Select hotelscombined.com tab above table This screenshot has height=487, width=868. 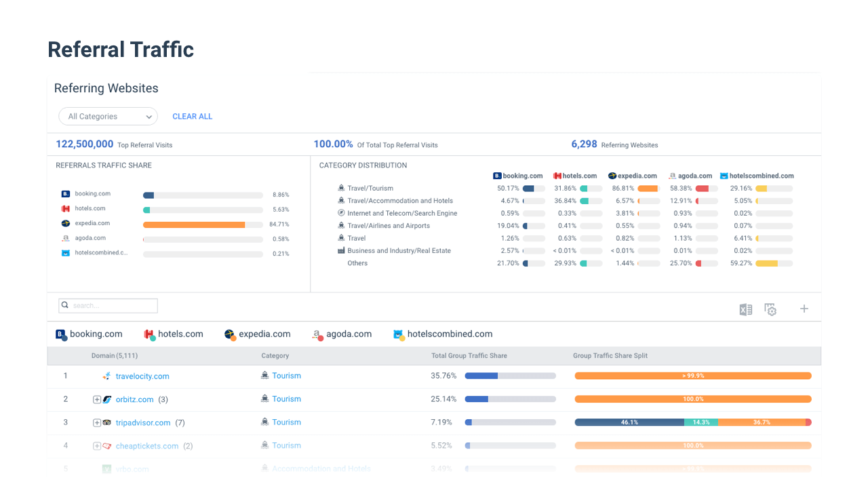click(x=443, y=334)
